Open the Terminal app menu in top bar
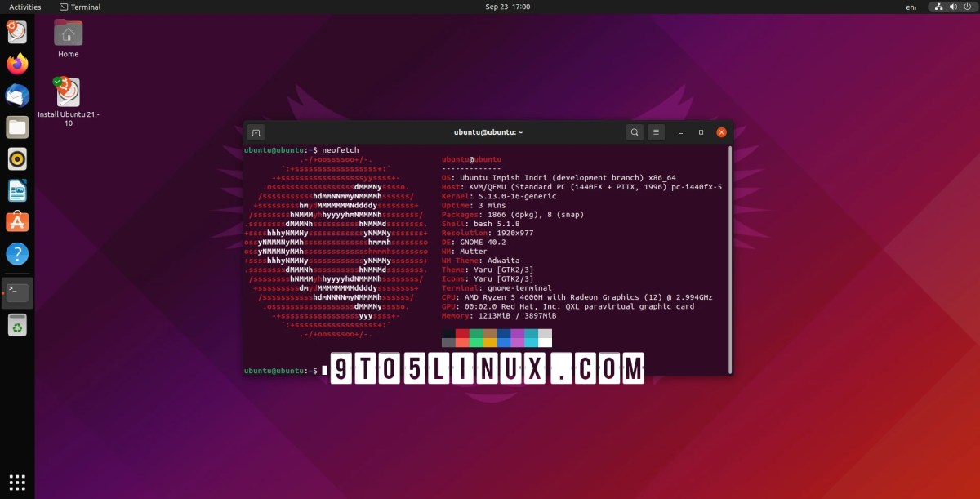This screenshot has width=980, height=499. pos(80,7)
